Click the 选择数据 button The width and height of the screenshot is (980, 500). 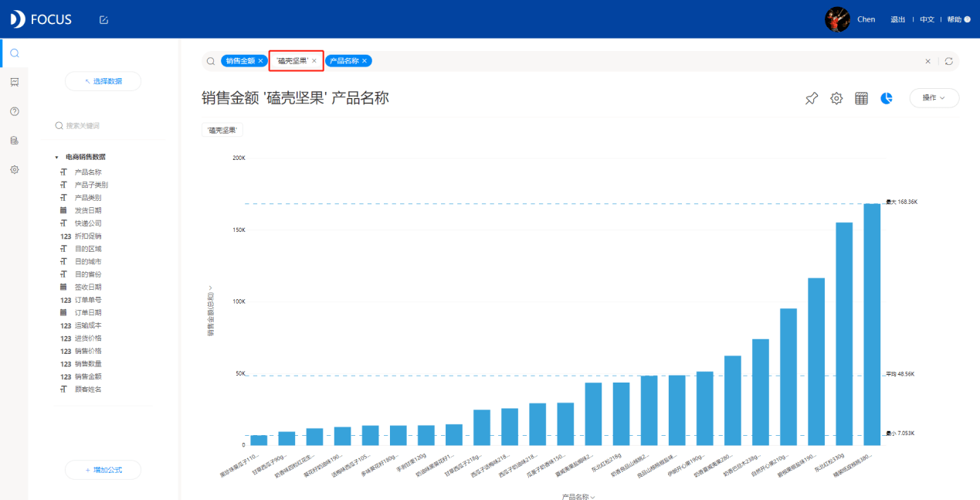(103, 81)
